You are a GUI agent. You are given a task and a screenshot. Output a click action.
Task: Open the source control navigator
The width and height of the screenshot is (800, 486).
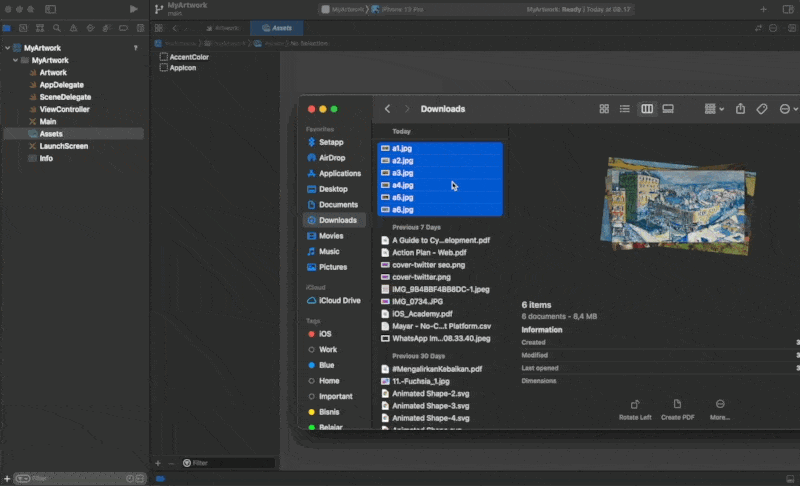23,28
